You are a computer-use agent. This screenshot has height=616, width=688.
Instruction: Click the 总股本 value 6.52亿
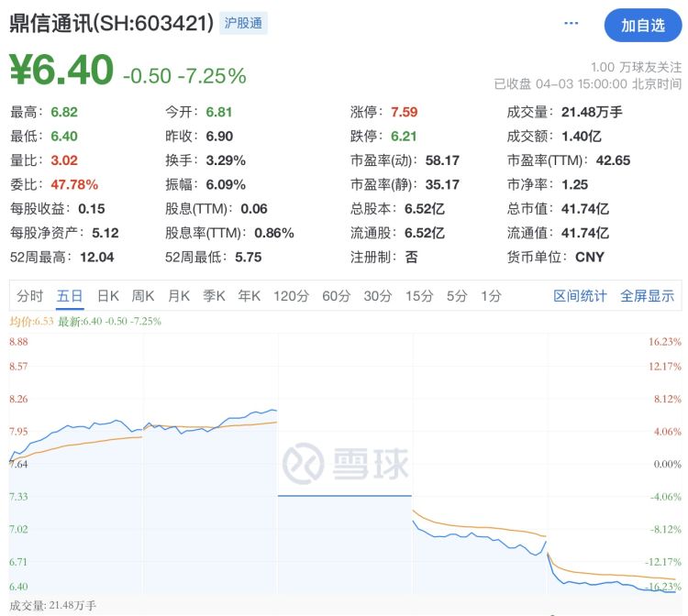[x=425, y=209]
